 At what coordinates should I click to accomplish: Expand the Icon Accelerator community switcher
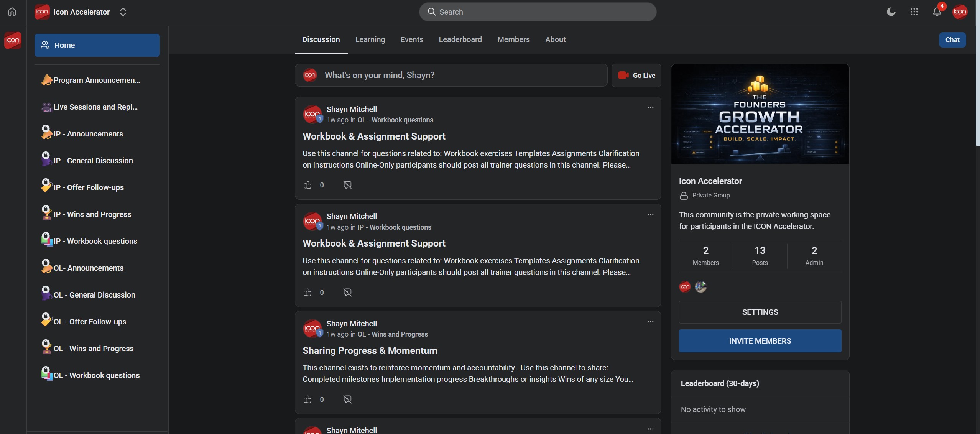point(123,12)
